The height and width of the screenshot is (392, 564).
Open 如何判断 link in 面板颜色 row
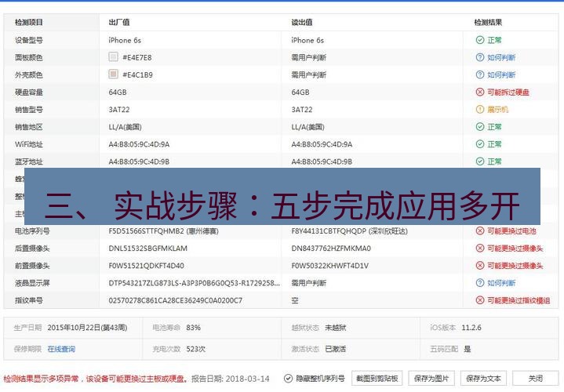pyautogui.click(x=501, y=57)
